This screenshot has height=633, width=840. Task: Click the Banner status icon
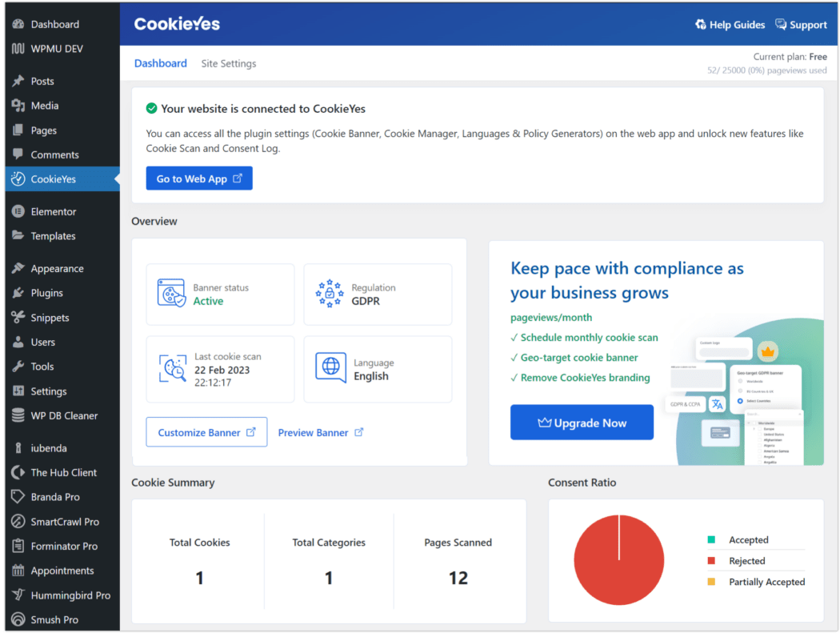[171, 294]
